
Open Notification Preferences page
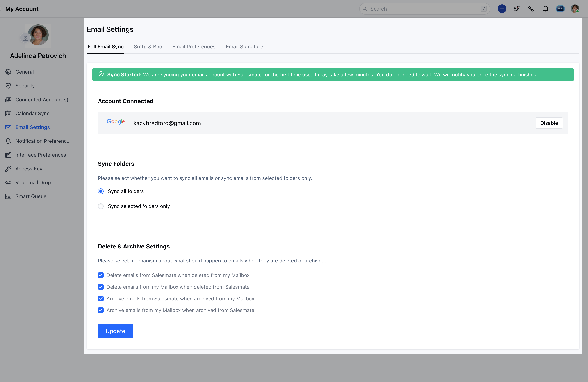tap(43, 141)
